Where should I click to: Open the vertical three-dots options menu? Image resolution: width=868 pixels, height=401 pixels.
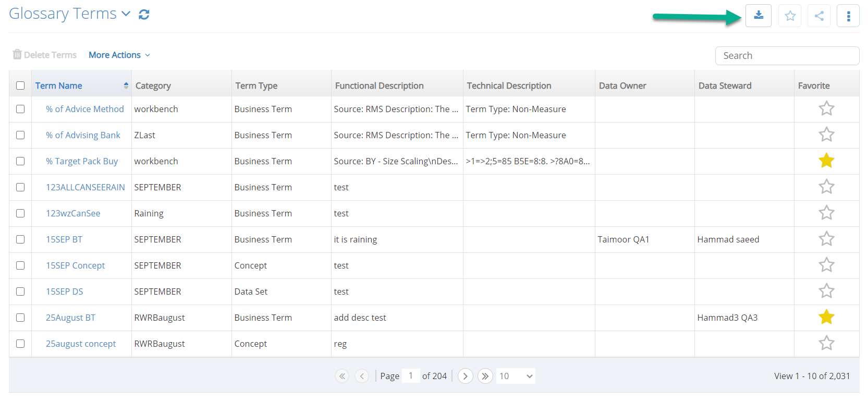(x=848, y=16)
